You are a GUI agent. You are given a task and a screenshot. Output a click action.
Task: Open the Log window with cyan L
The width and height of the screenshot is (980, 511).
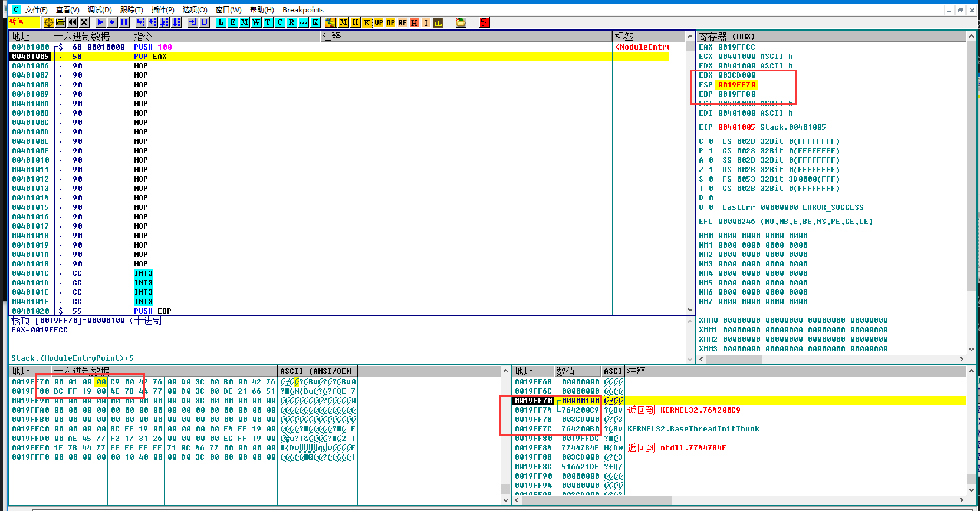click(x=221, y=22)
